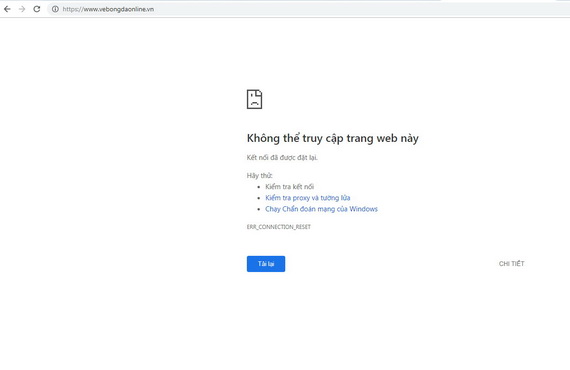The height and width of the screenshot is (370, 570).
Task: Open 'Kiểm tra proxy và tường lửa' link
Action: pos(308,198)
